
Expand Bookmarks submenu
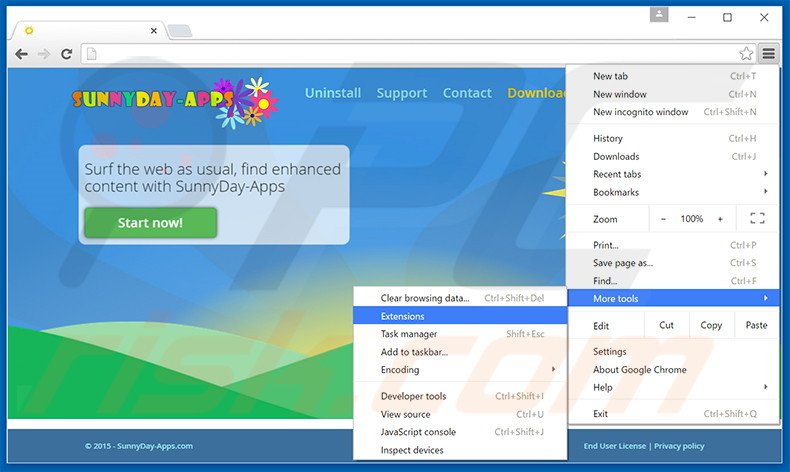(x=674, y=192)
